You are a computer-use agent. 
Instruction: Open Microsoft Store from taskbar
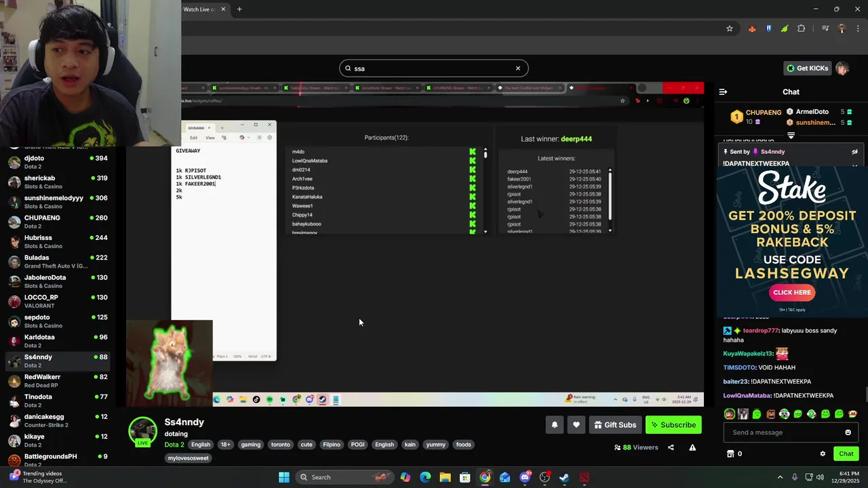[465, 477]
